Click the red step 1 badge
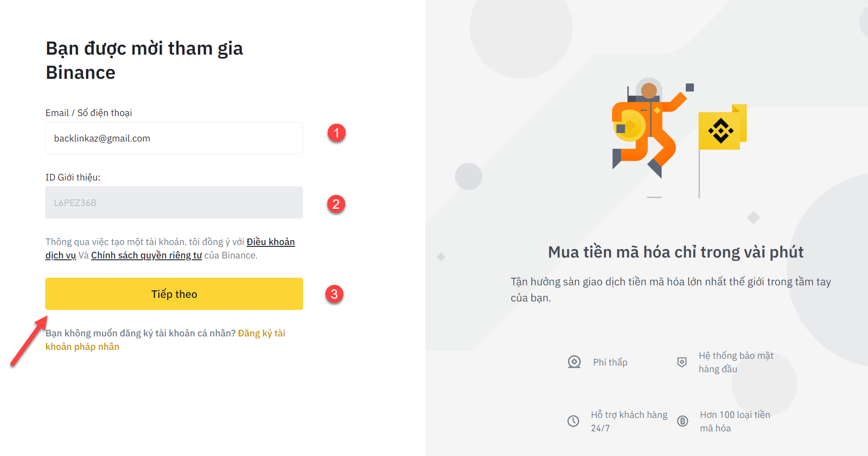 pyautogui.click(x=336, y=133)
